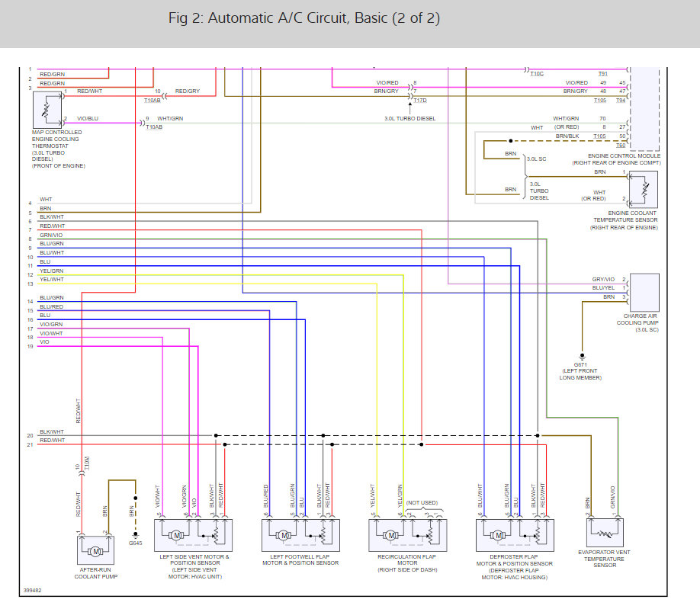The image size is (700, 609).
Task: Select the '(NOT USED)' label
Action: (422, 503)
